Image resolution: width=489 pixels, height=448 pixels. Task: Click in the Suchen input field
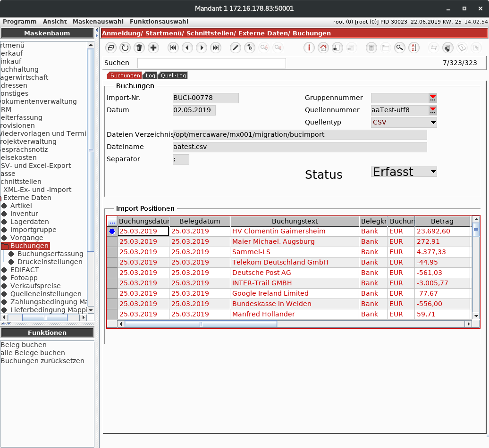(x=211, y=63)
